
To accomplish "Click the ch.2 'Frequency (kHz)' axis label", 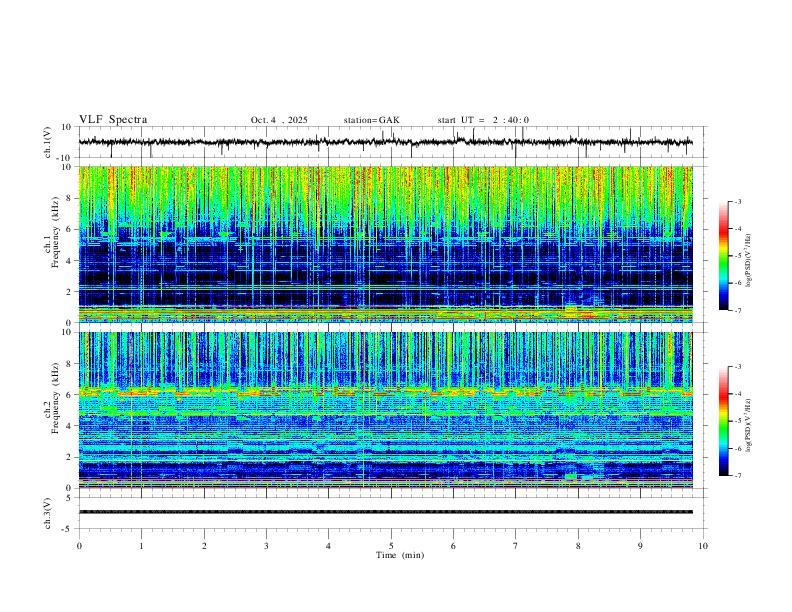I will click(x=55, y=398).
